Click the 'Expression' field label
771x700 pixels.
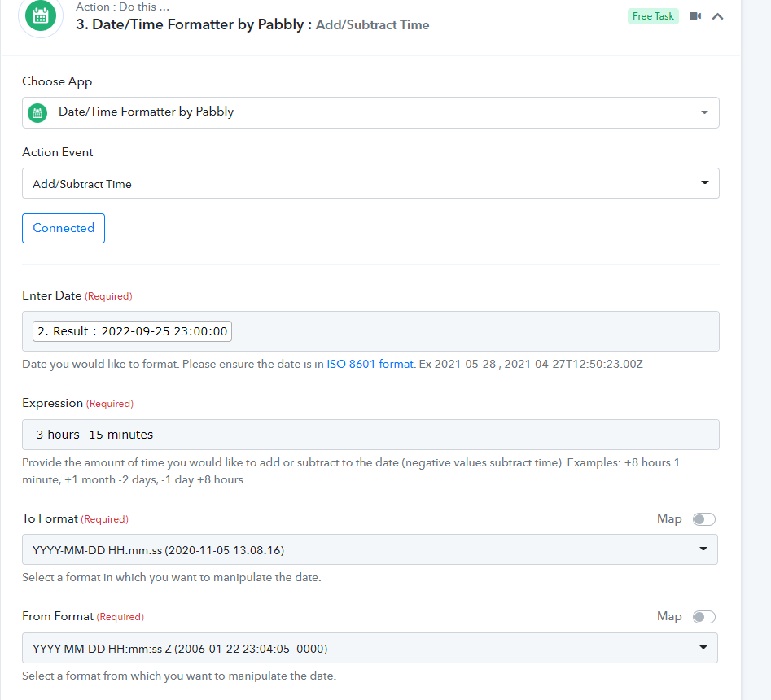coord(53,403)
